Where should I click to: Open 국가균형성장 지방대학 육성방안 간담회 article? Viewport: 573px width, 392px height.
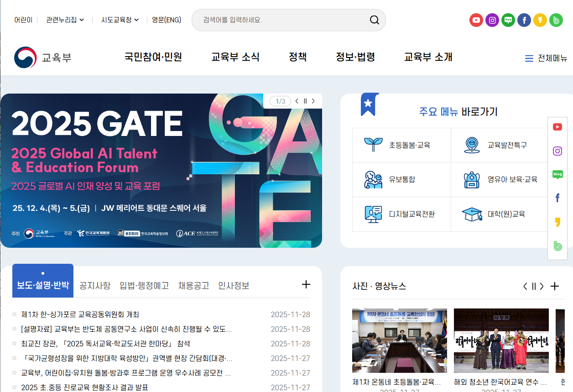pyautogui.click(x=127, y=358)
